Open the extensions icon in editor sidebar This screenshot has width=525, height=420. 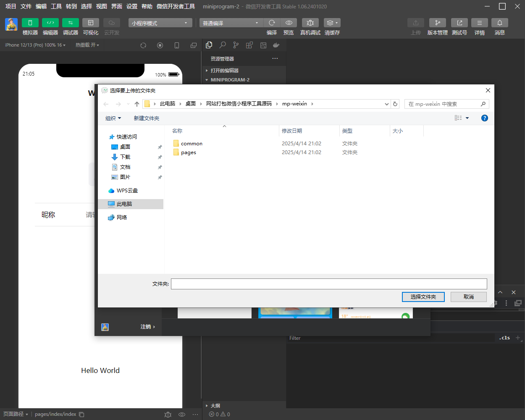[249, 45]
